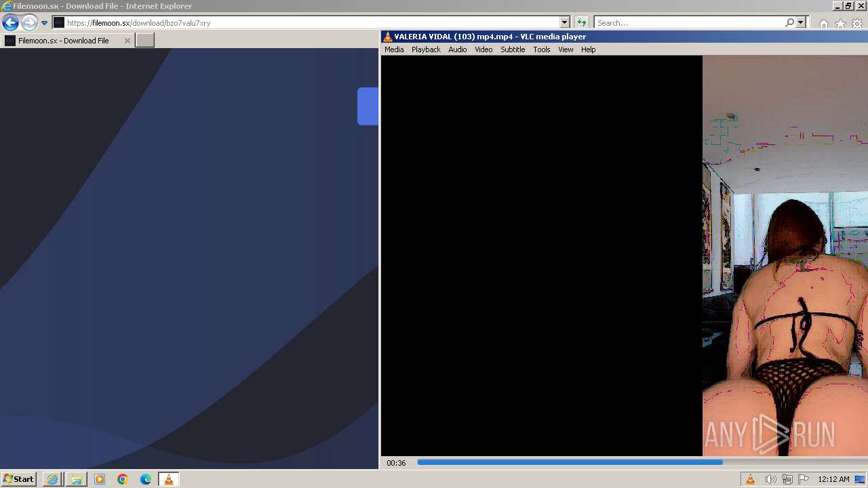
Task: Launch Google Chrome from the taskbar
Action: point(123,479)
